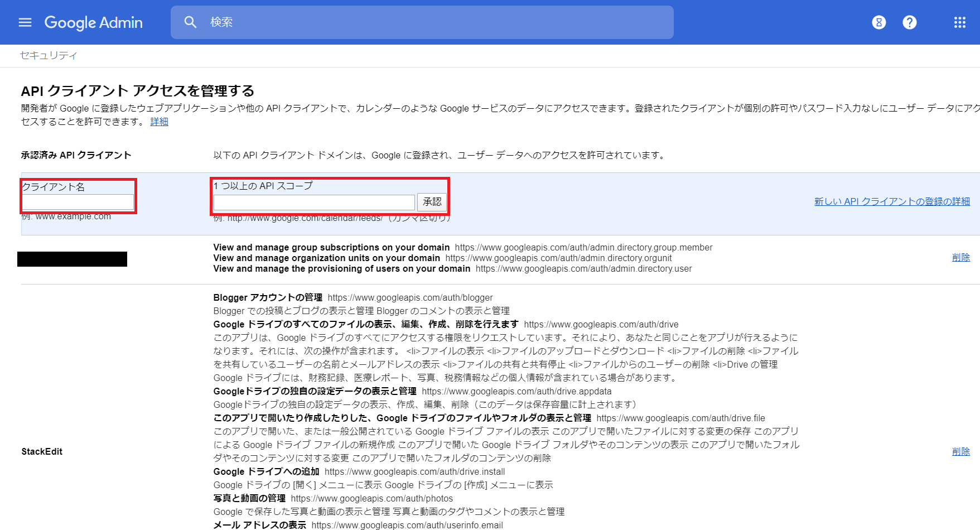Select the auth/drive.file scope URL
Image resolution: width=980 pixels, height=530 pixels.
[x=680, y=418]
